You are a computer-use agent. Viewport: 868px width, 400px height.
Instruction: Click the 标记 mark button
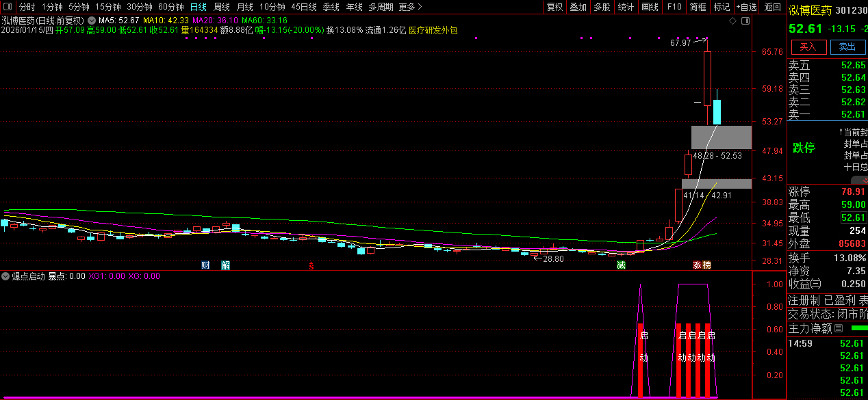coord(722,7)
